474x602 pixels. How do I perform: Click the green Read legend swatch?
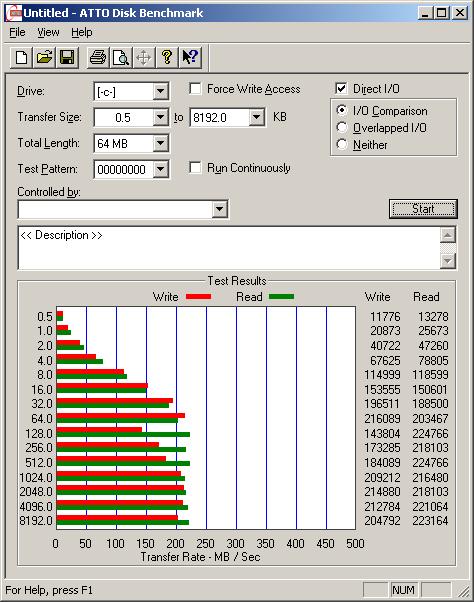tap(281, 296)
